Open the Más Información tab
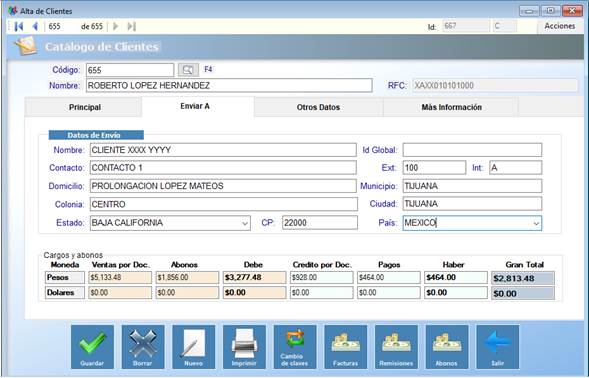Screen dimensions: 589x378 coord(451,107)
